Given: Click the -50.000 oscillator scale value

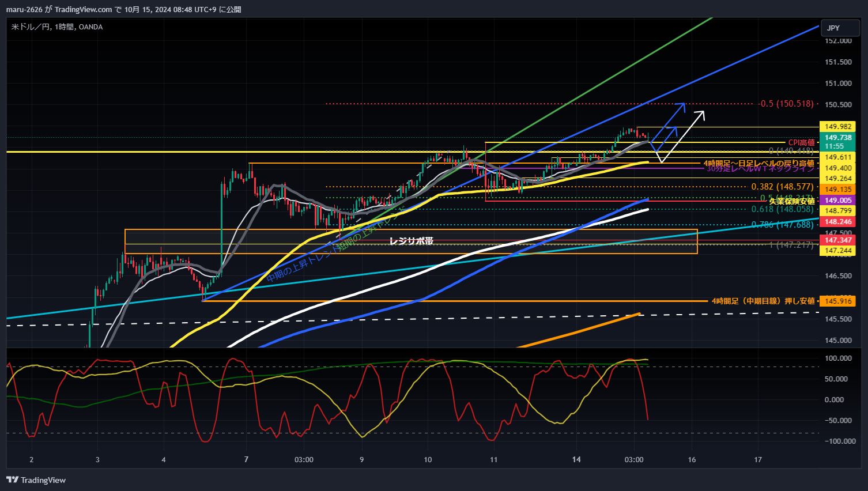Looking at the screenshot, I should click(839, 421).
